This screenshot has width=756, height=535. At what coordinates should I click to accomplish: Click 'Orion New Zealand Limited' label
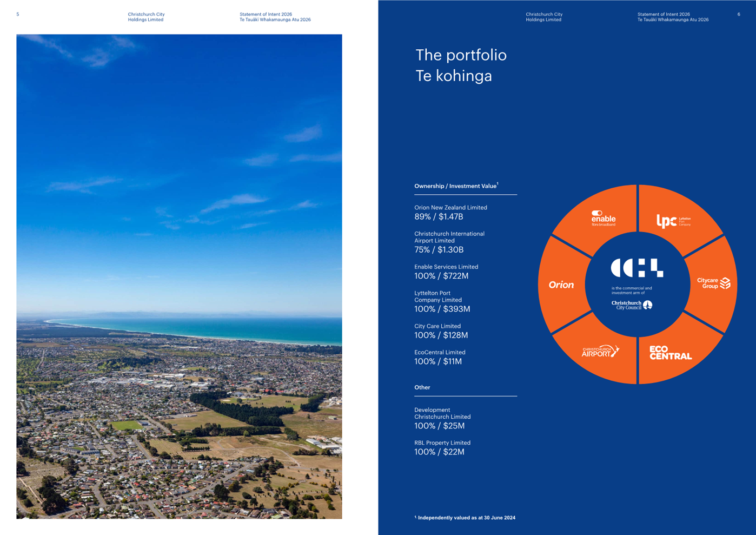pyautogui.click(x=450, y=207)
